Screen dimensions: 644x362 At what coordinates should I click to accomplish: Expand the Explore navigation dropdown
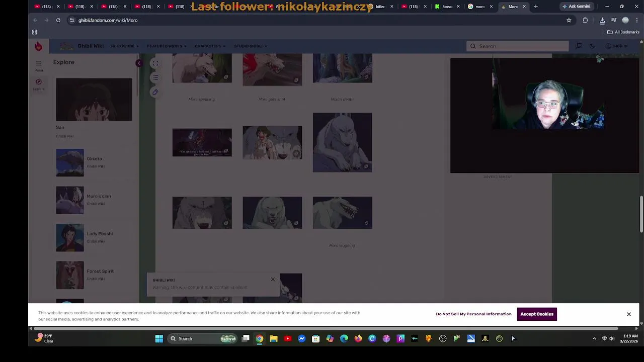click(x=125, y=46)
